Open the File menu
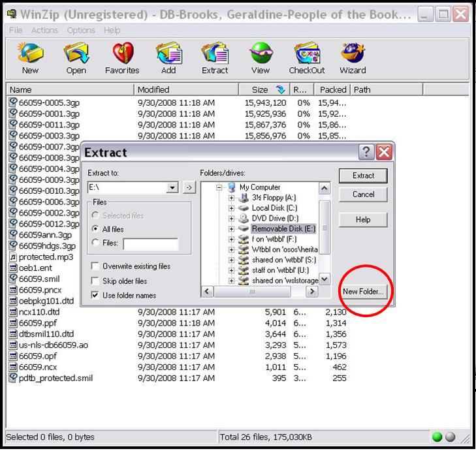 pyautogui.click(x=16, y=30)
